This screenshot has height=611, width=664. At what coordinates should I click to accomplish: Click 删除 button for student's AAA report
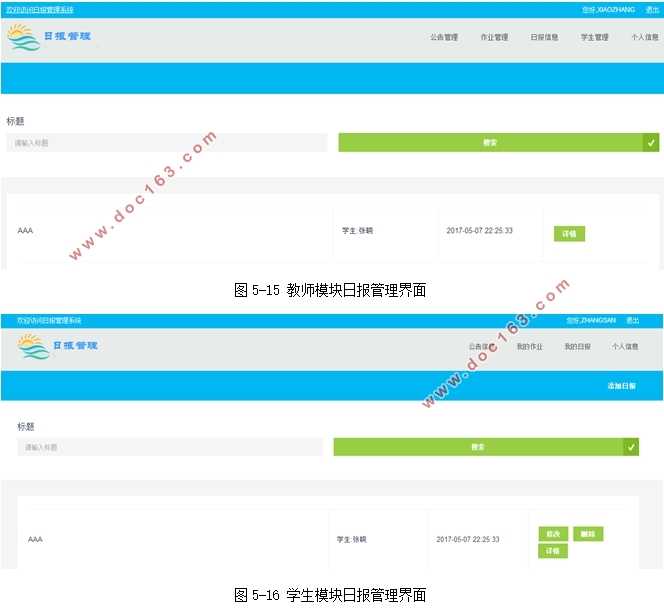(x=588, y=534)
